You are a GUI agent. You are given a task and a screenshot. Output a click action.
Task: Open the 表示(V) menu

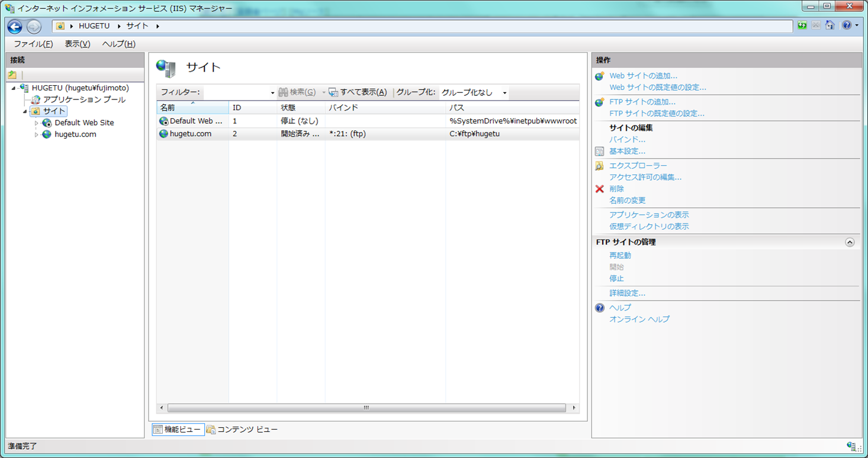[x=78, y=44]
